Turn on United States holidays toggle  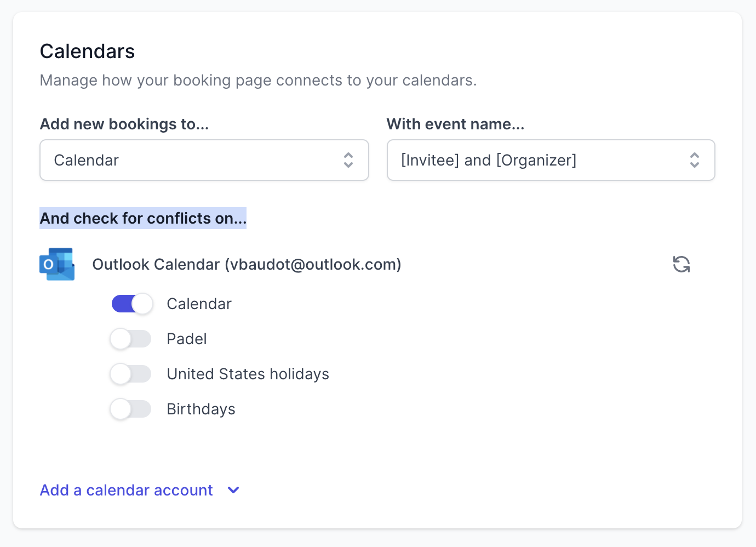pos(131,374)
